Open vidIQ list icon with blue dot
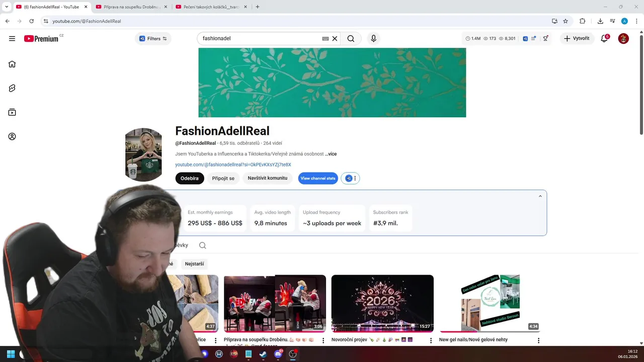 (x=533, y=38)
